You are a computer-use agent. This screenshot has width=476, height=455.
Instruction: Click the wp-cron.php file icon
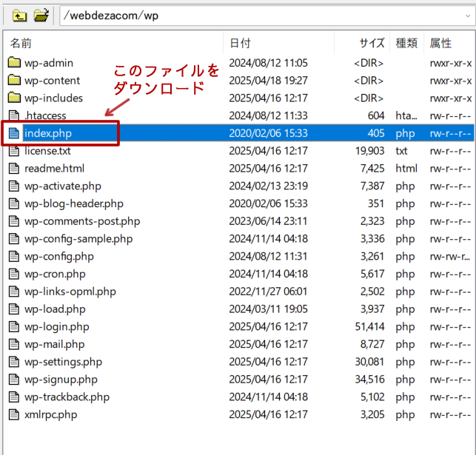click(x=13, y=274)
